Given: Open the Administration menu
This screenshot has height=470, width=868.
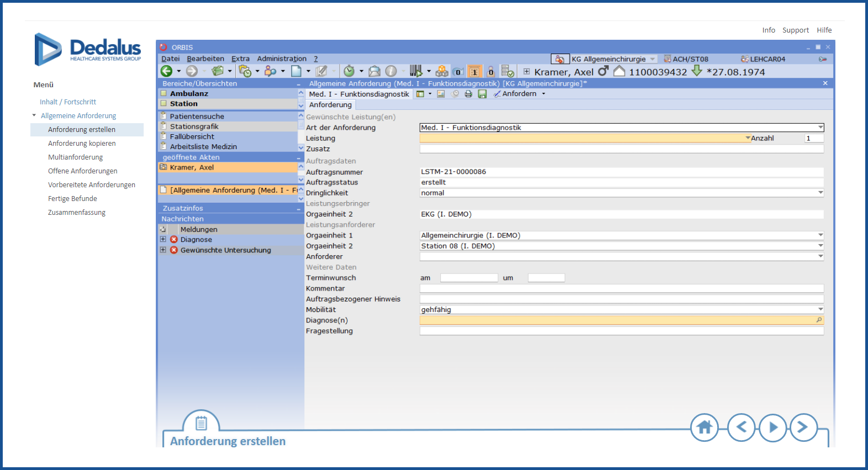Looking at the screenshot, I should pyautogui.click(x=281, y=59).
